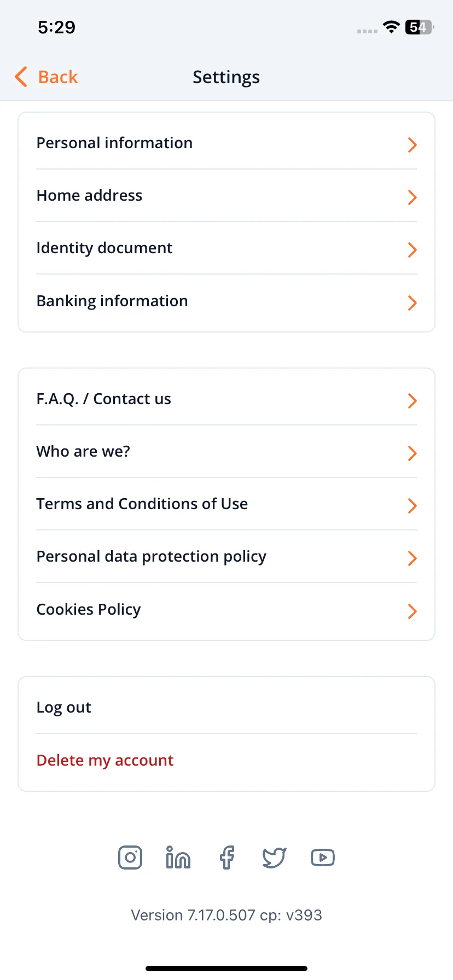Open F.A.Q. / Contact us
Screen dimensions: 453x980
pyautogui.click(x=226, y=399)
